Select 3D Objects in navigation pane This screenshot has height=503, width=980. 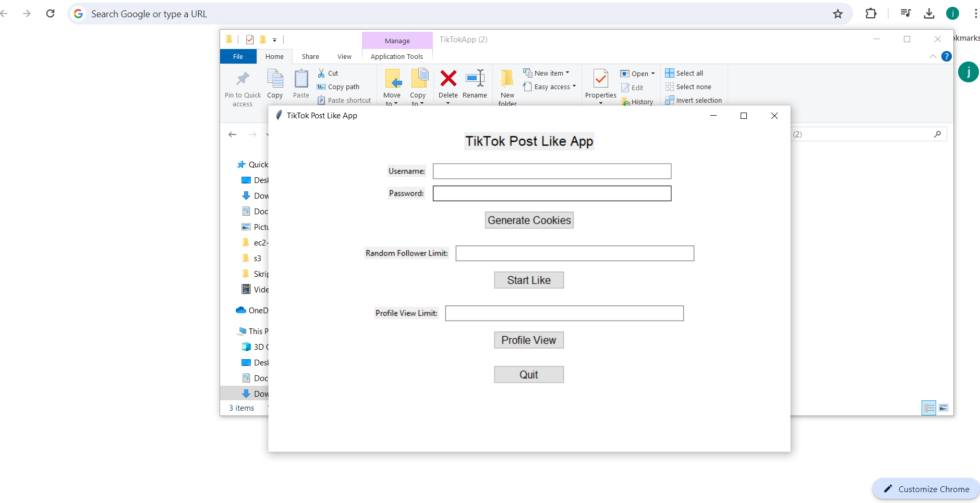pyautogui.click(x=255, y=347)
